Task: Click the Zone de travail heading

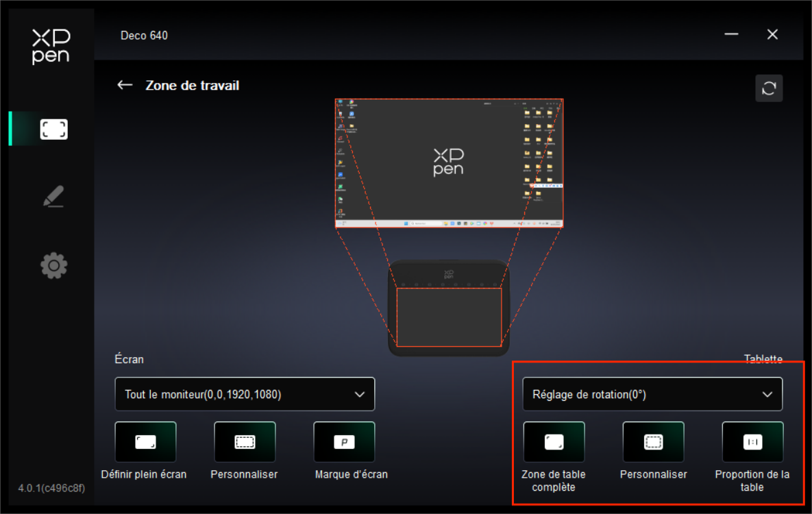Action: coord(192,85)
